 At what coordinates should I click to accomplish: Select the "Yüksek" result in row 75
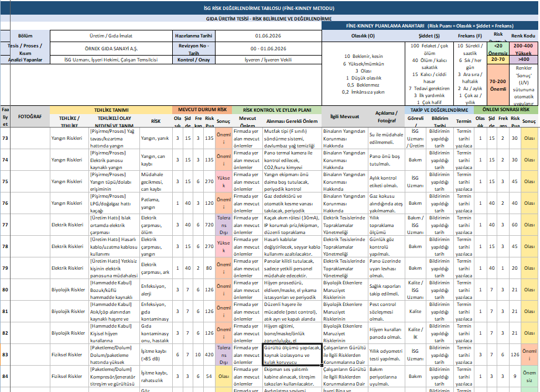click(x=224, y=181)
